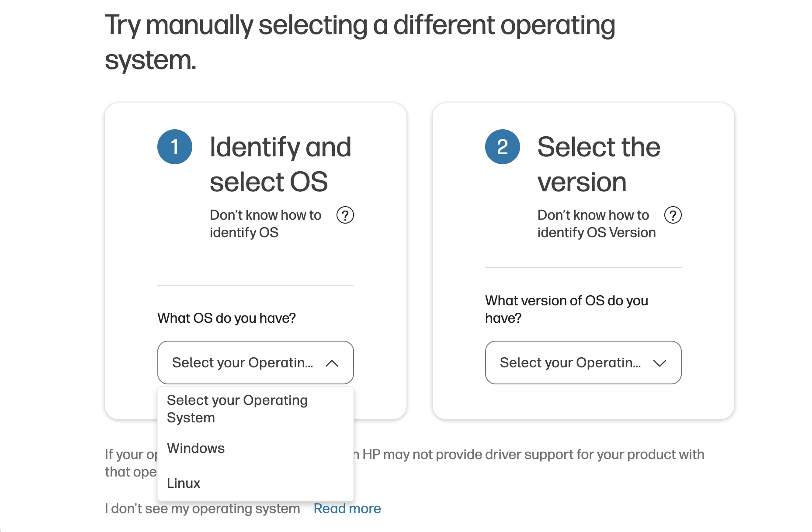This screenshot has width=812, height=532.
Task: Click the 'What version of OS do you have?' label
Action: 567,309
